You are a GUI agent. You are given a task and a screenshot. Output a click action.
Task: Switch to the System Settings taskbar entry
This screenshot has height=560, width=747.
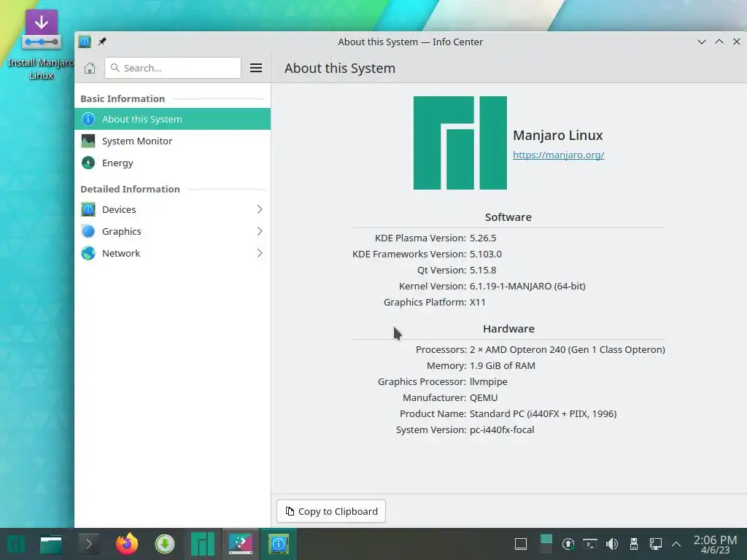(x=241, y=544)
